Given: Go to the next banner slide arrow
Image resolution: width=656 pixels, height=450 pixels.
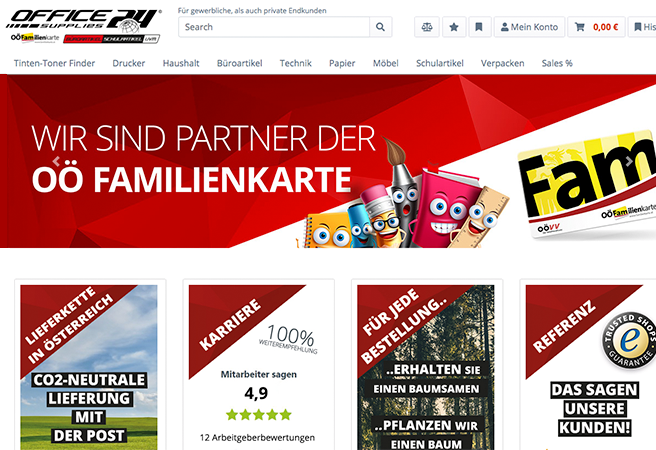Looking at the screenshot, I should pos(629,161).
